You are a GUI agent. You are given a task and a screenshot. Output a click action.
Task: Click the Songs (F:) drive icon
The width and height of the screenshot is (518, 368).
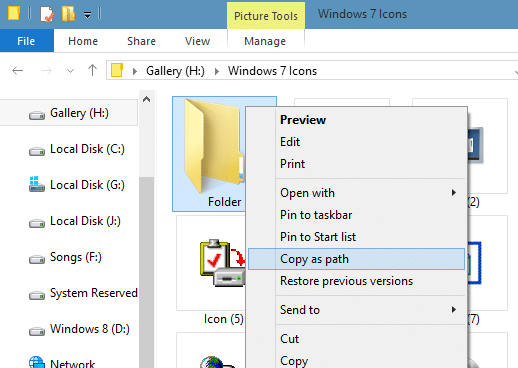pos(37,259)
